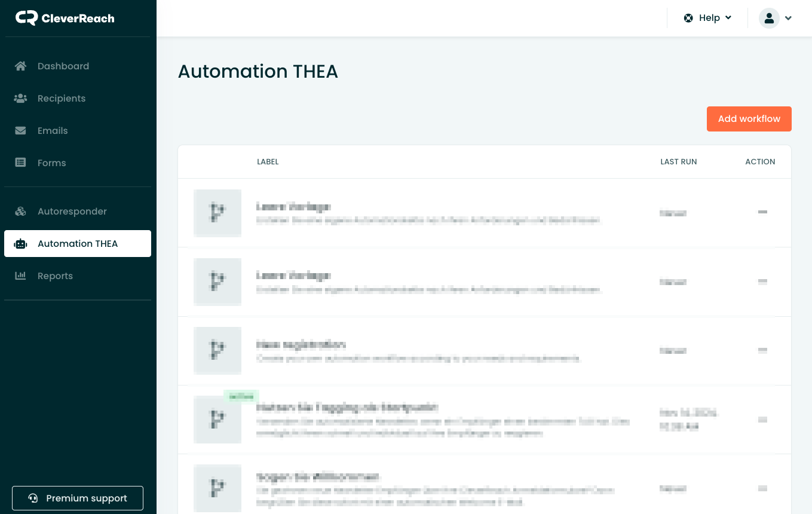The image size is (812, 514).
Task: Open the Reports section
Action: [78, 276]
